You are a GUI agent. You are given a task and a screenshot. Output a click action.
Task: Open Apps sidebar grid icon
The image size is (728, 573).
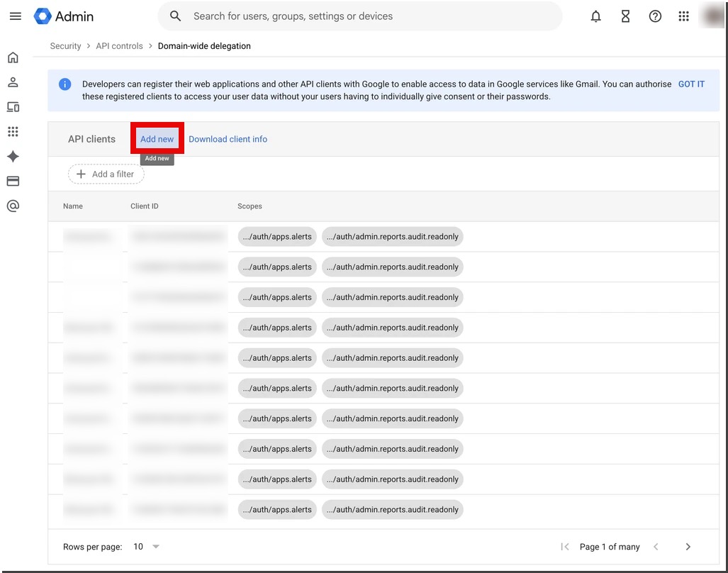click(13, 131)
